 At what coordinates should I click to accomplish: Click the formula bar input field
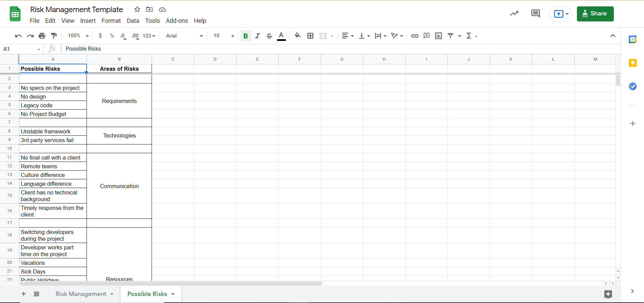tap(335, 49)
